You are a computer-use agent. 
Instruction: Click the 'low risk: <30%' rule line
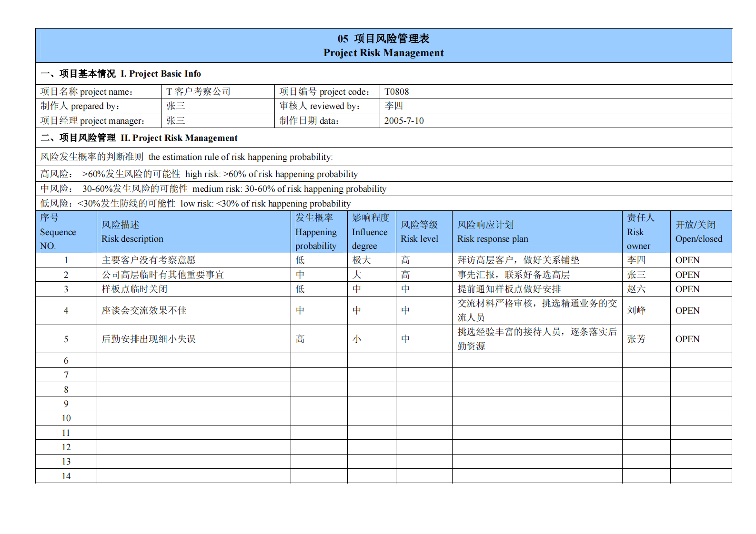195,204
